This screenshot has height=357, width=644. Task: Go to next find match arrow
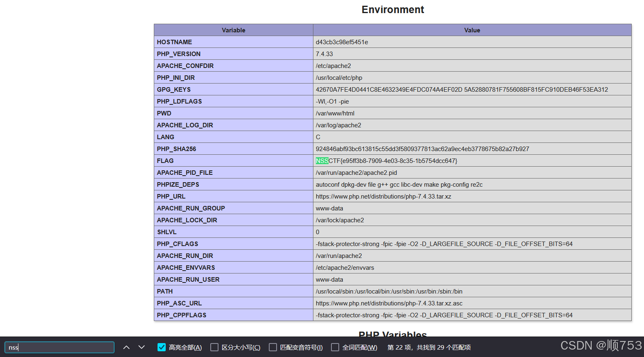[x=142, y=347]
